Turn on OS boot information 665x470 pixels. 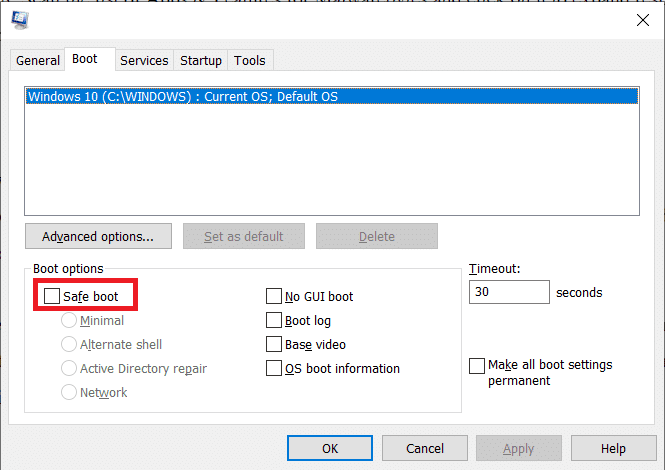[x=274, y=368]
